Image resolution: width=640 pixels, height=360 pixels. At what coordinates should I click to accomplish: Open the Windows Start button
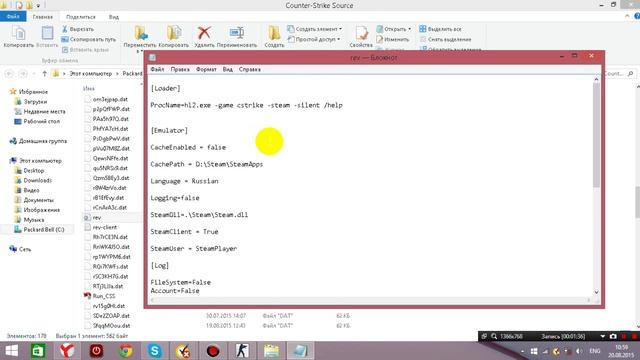11,351
